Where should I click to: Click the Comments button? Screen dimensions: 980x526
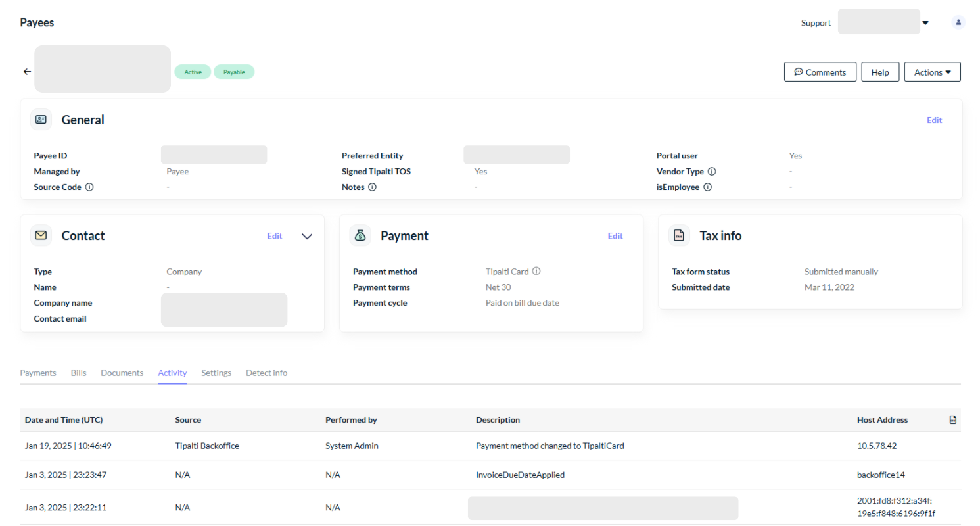point(820,72)
